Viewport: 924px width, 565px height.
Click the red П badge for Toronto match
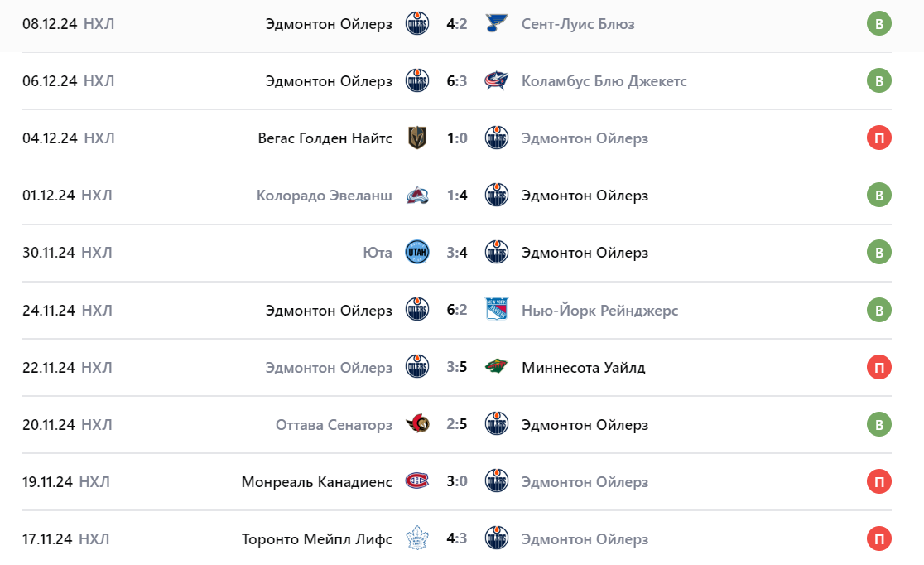[878, 538]
